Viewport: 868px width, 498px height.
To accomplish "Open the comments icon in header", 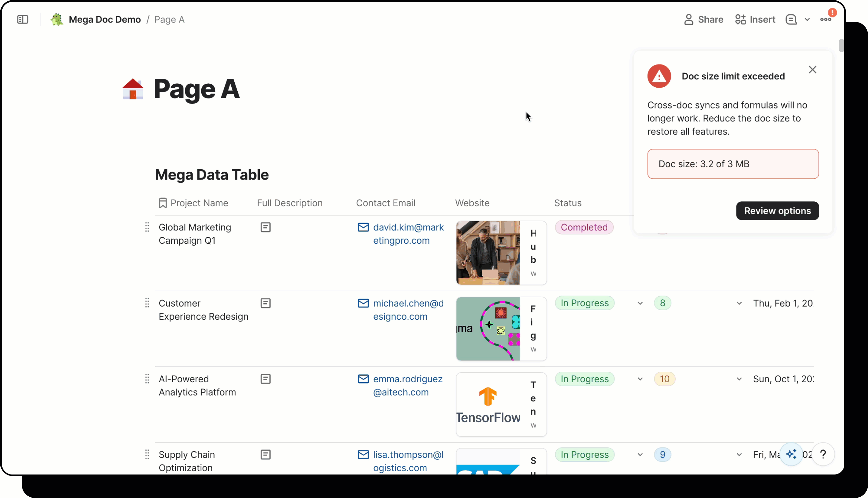I will pos(791,20).
